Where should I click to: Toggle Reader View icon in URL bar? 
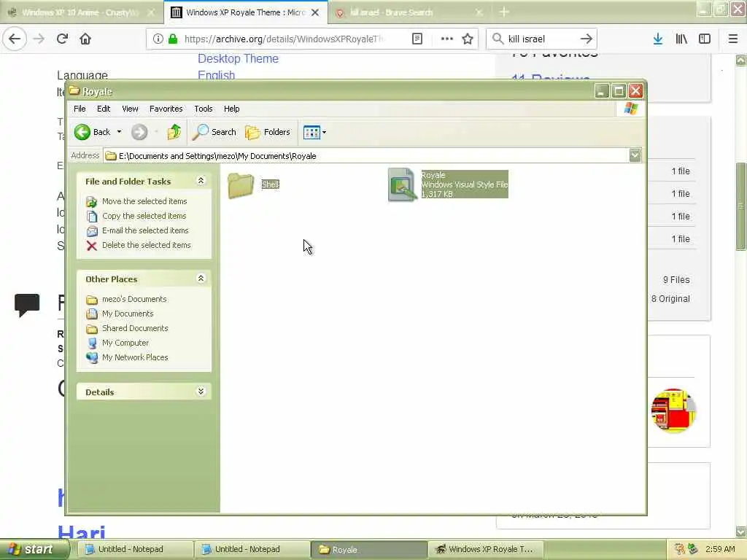(417, 39)
